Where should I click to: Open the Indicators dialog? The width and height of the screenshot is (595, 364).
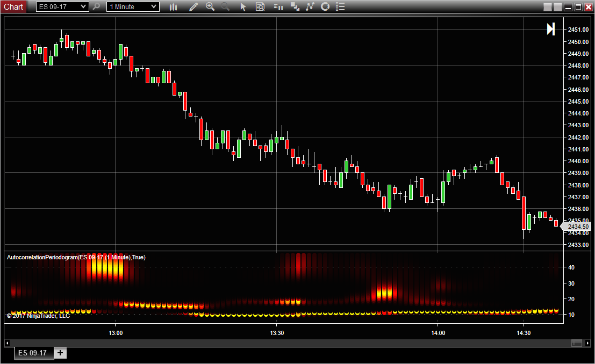point(310,7)
